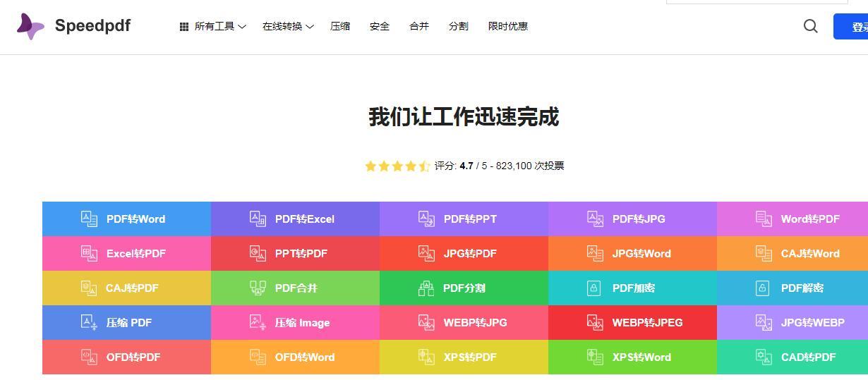This screenshot has height=380, width=868.
Task: Open the CAJ转PDF label
Action: point(132,288)
